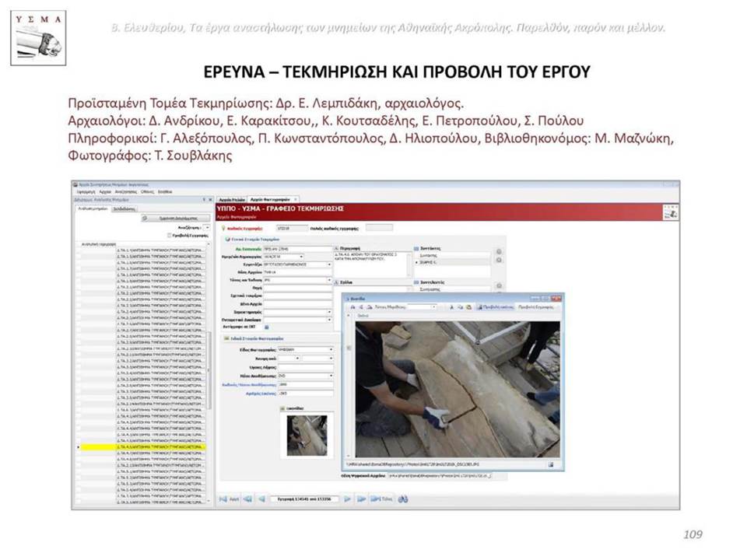Viewport: 747px width, 560px height.
Task: Open the first menu in the application menu bar
Action: click(86, 192)
